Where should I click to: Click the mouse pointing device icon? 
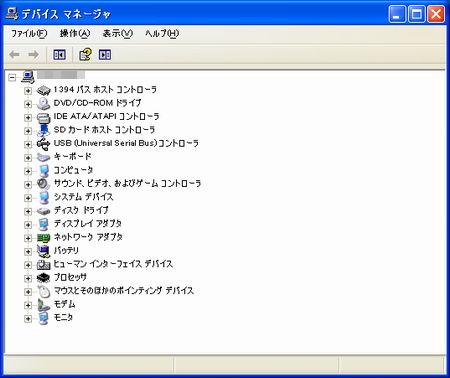click(43, 291)
